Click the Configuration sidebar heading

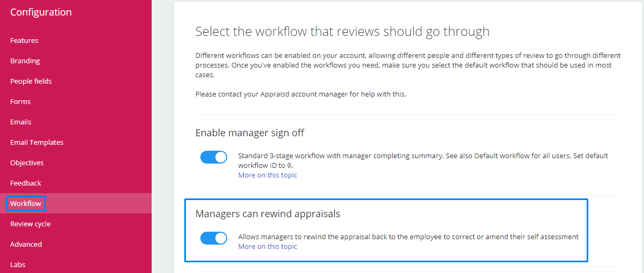[41, 12]
